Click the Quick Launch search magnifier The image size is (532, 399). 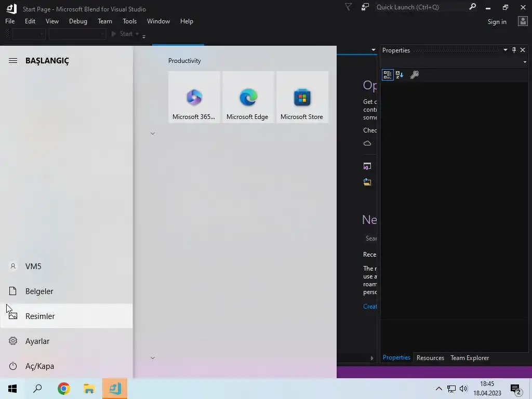point(472,7)
